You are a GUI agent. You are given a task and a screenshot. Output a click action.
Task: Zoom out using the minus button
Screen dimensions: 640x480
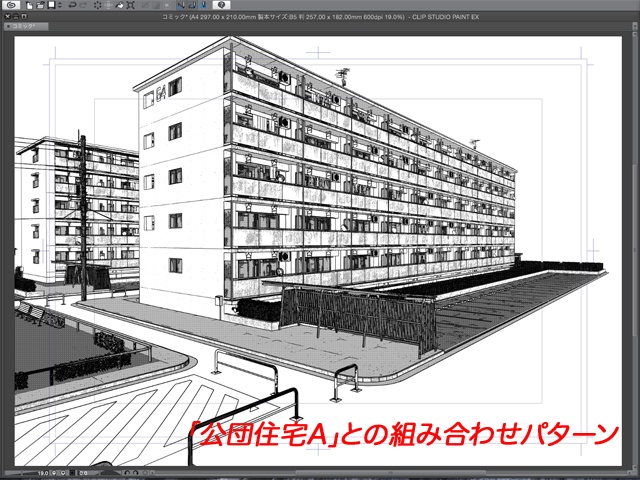coord(54,473)
